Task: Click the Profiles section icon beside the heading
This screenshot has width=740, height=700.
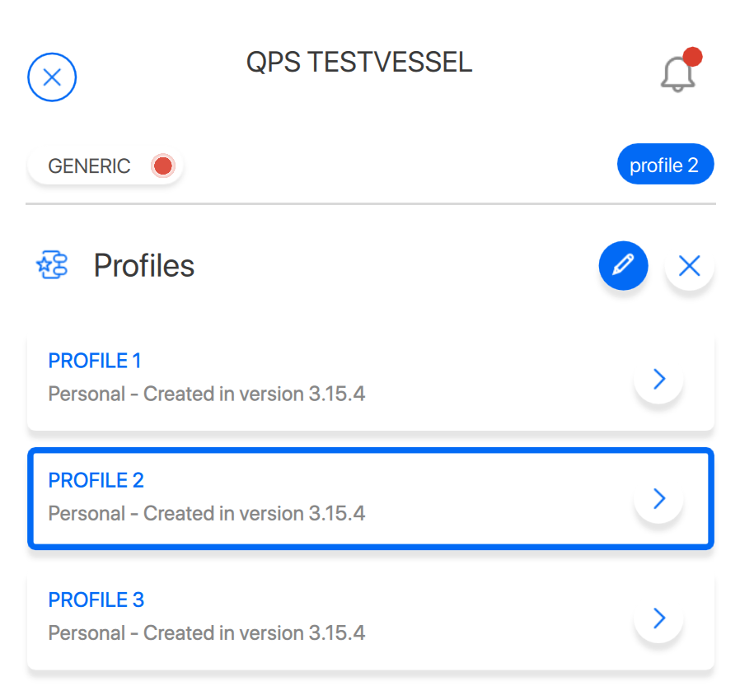Action: pos(53,265)
